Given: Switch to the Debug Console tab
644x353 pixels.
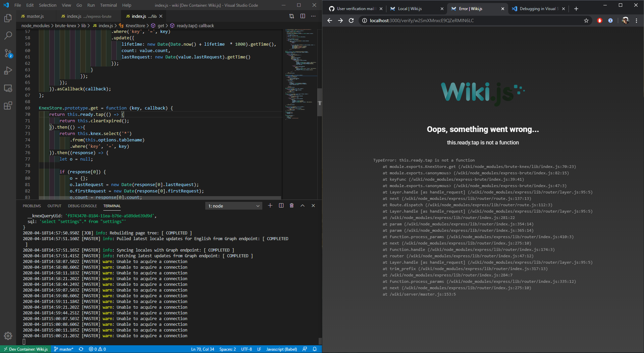Looking at the screenshot, I should [x=83, y=206].
